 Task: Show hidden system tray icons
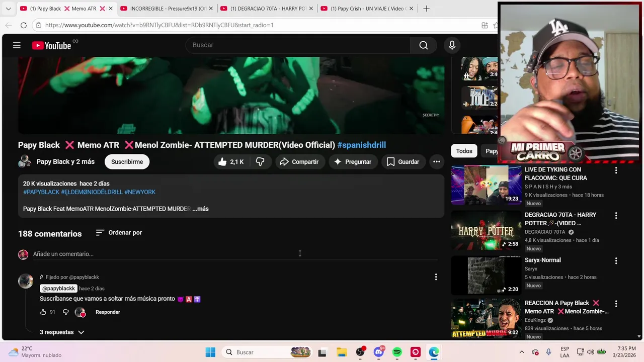[522, 352]
